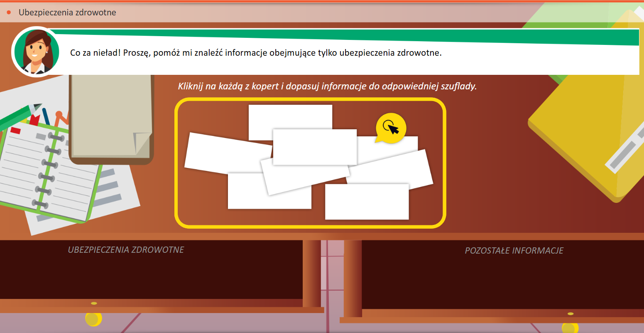Open the topmost envelope in the pile
This screenshot has height=333, width=644.
(x=290, y=116)
